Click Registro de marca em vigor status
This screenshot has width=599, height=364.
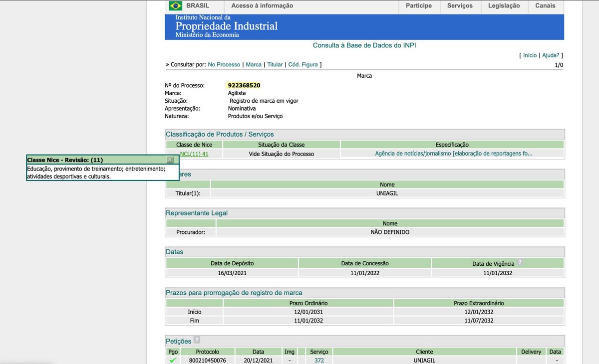[264, 101]
